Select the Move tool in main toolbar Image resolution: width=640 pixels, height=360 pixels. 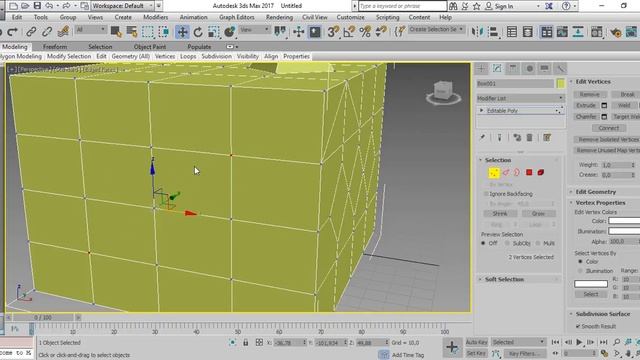point(182,32)
